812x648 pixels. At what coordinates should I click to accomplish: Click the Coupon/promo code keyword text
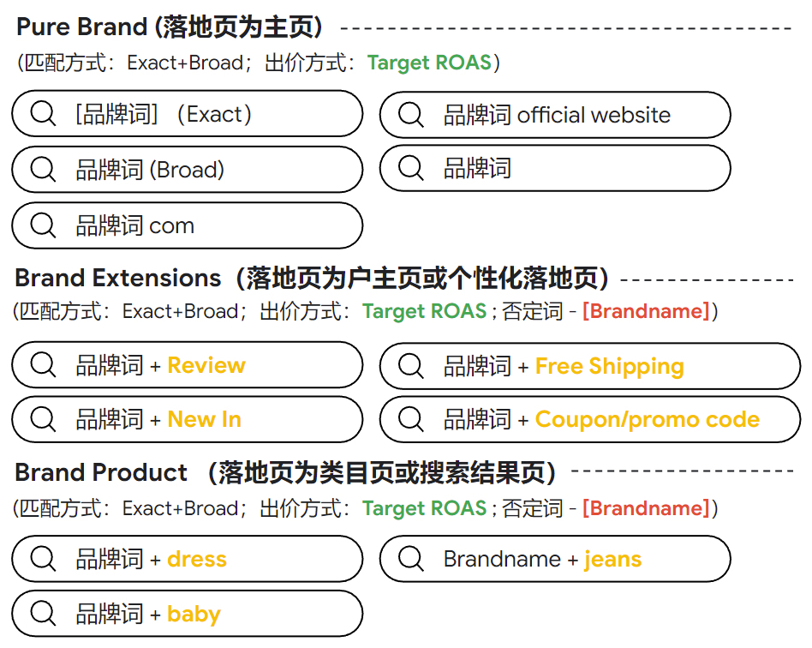pos(647,419)
